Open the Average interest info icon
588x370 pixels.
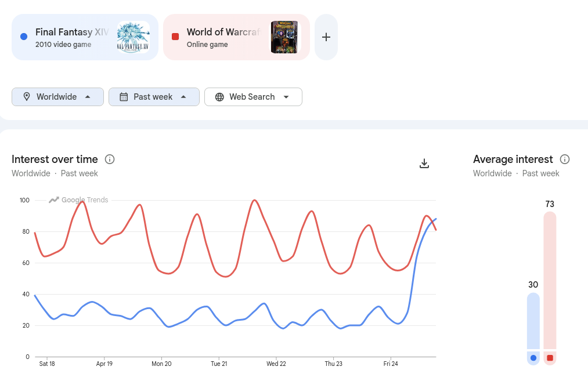[565, 159]
